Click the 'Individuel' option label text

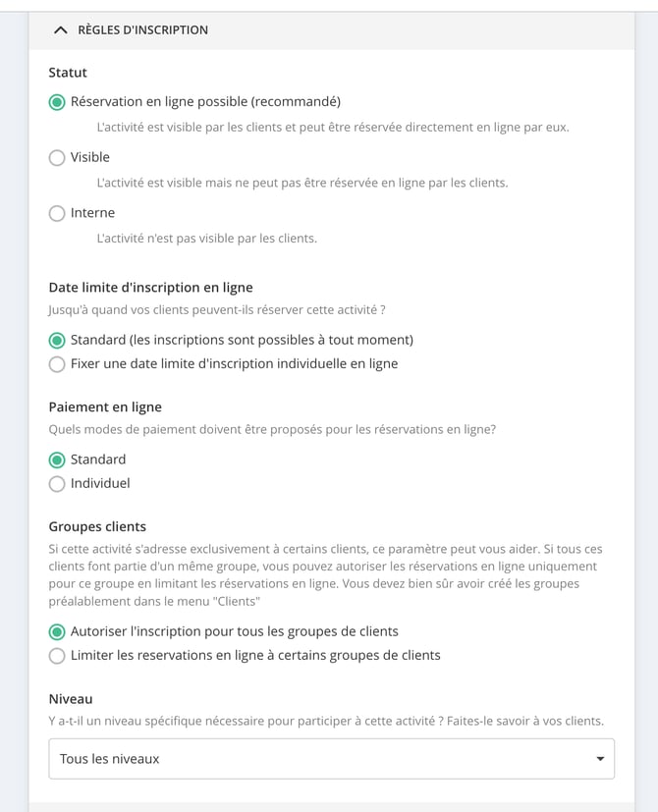pos(100,483)
